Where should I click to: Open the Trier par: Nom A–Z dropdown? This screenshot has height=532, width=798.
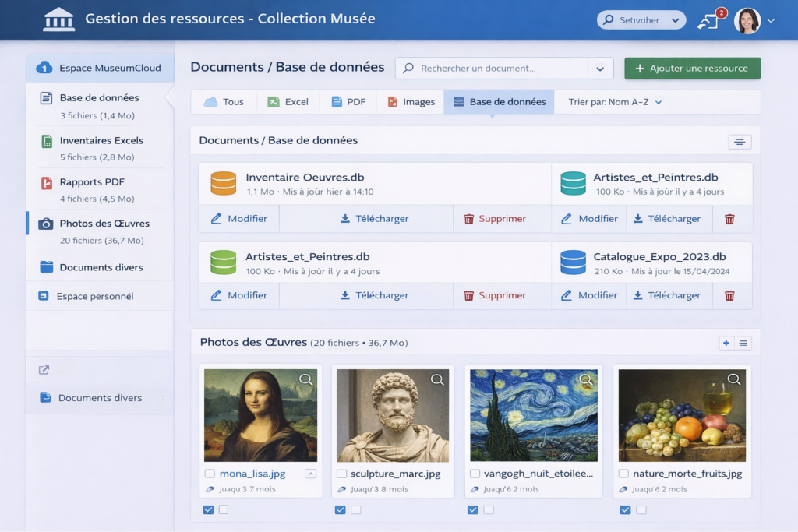coord(615,102)
